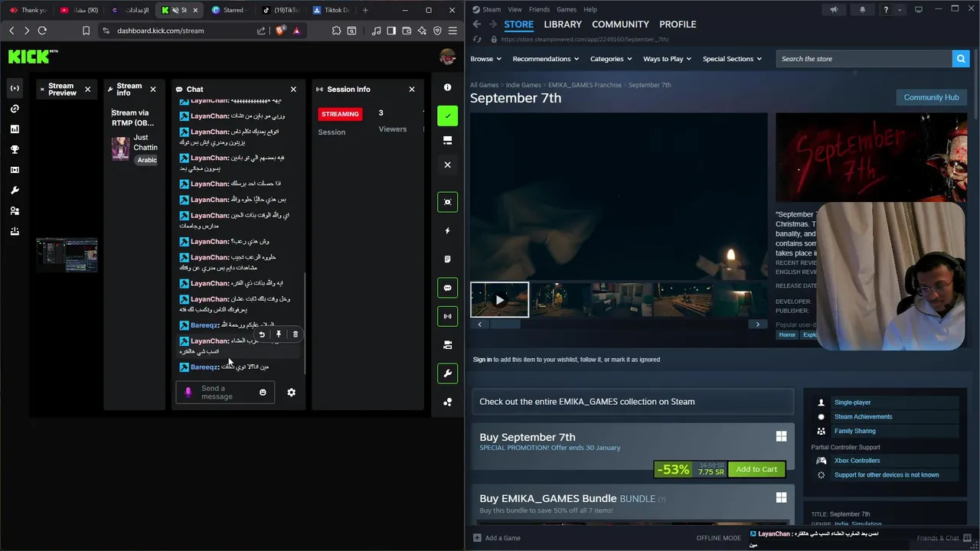
Task: Open the film strip icon in Kick sidebar
Action: (15, 170)
